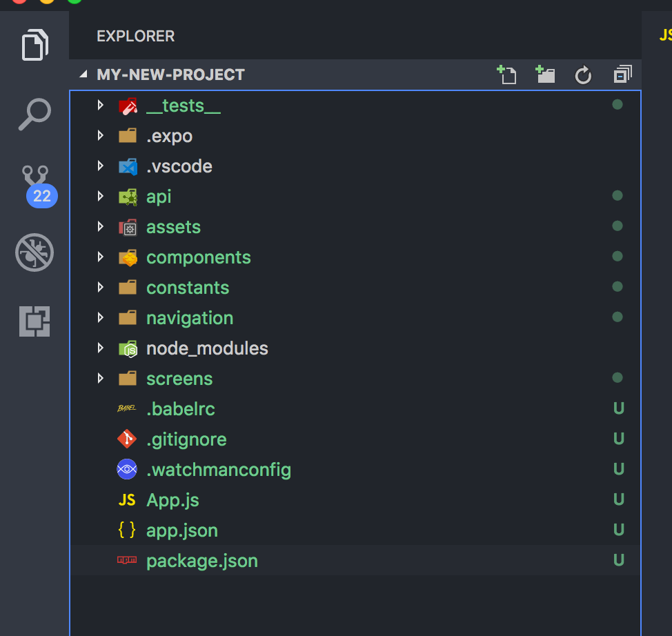Refresh the Explorer file list
The image size is (672, 636).
pos(583,74)
